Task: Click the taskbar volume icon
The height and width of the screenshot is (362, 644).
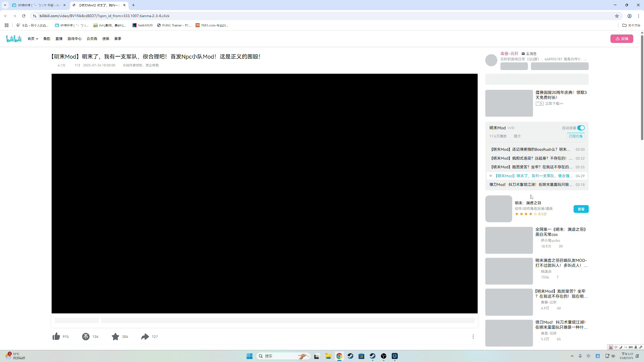Action: 613,356
